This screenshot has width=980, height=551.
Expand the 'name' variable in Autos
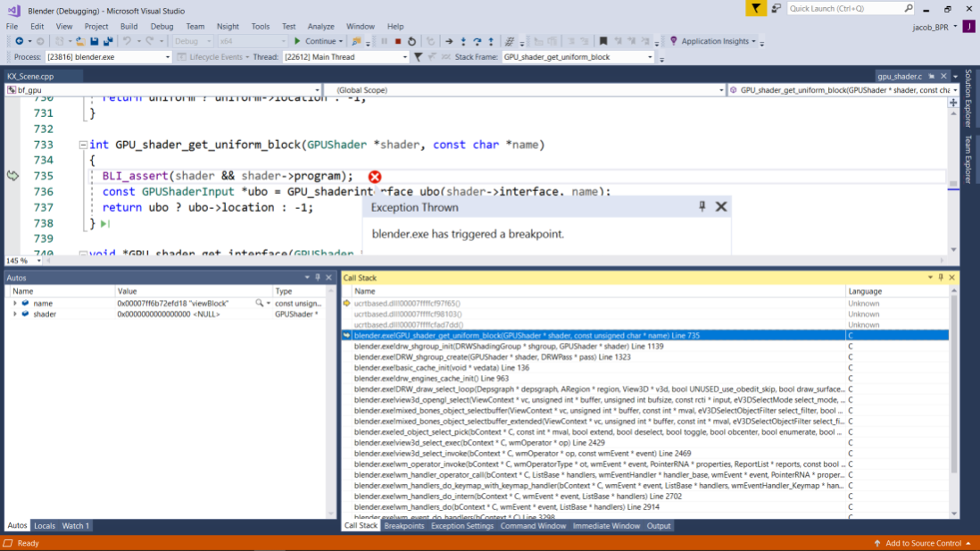(15, 304)
